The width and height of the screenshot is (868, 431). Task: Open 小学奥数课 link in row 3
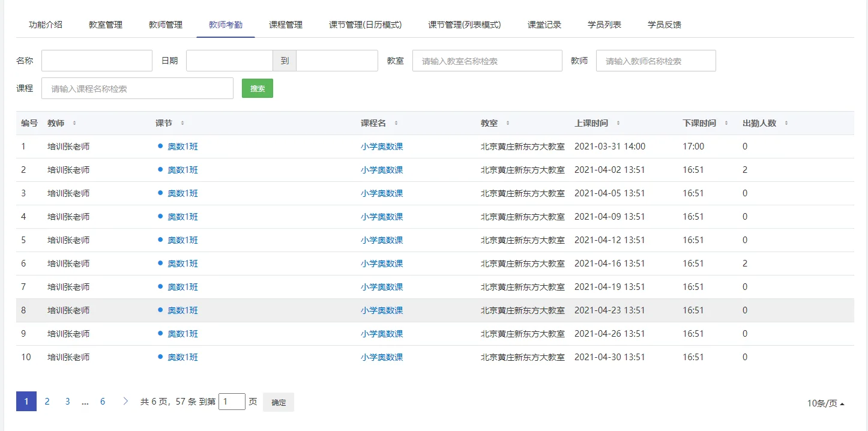point(382,193)
